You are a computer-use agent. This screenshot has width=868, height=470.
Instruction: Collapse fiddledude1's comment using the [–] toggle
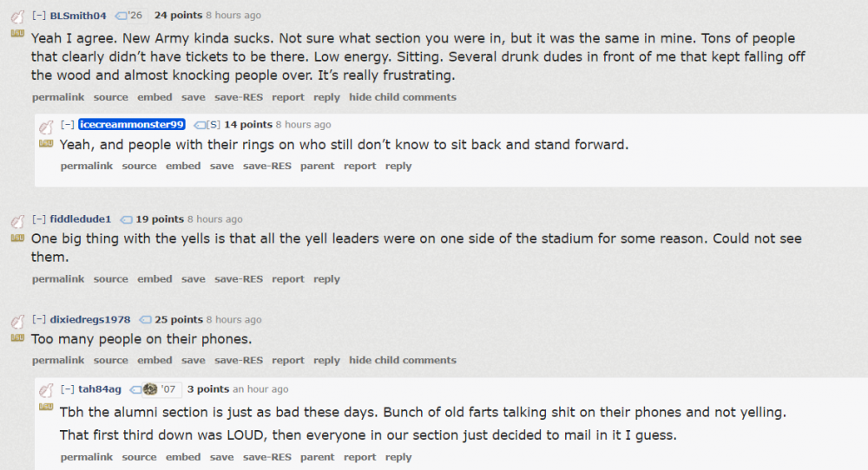[39, 219]
